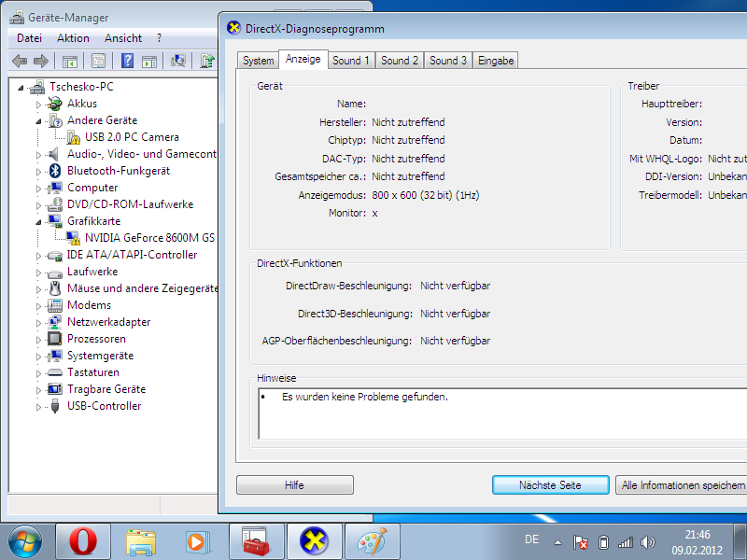Open Windows Media Player from the taskbar
The image size is (747, 560).
[198, 541]
